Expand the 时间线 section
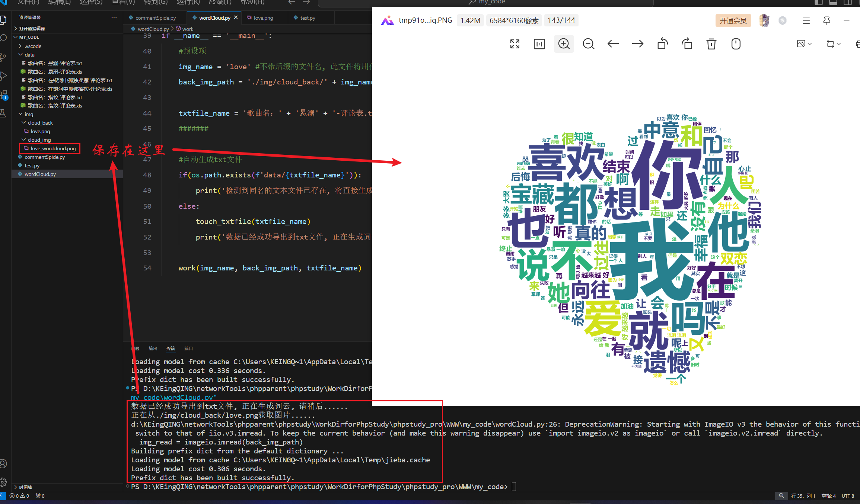Viewport: 860px width, 504px height. (25, 487)
